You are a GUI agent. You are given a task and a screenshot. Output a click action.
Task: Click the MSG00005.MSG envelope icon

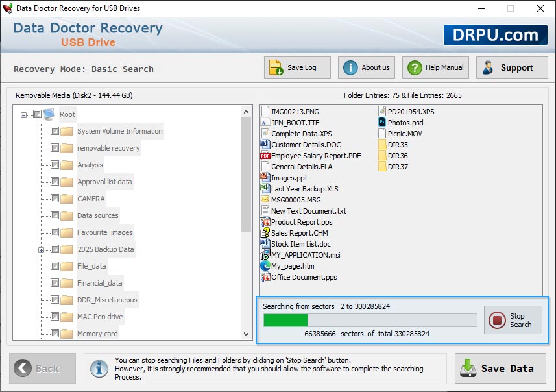[x=265, y=199]
